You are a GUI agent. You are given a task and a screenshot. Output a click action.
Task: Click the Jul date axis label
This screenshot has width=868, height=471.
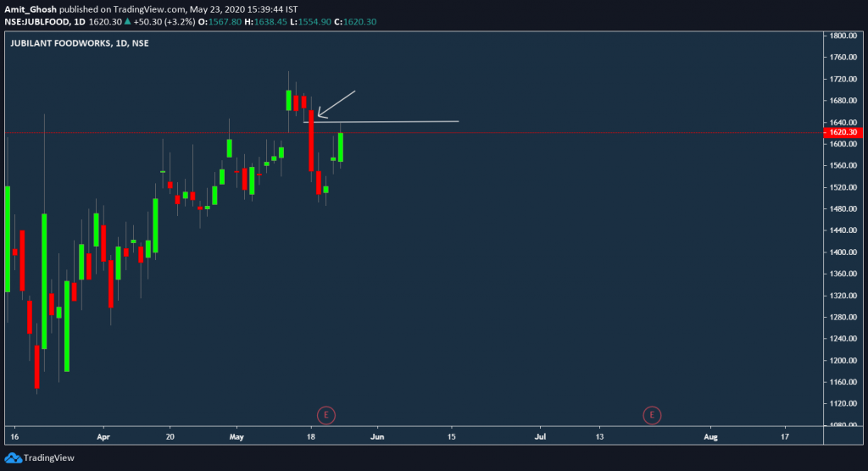click(x=540, y=436)
